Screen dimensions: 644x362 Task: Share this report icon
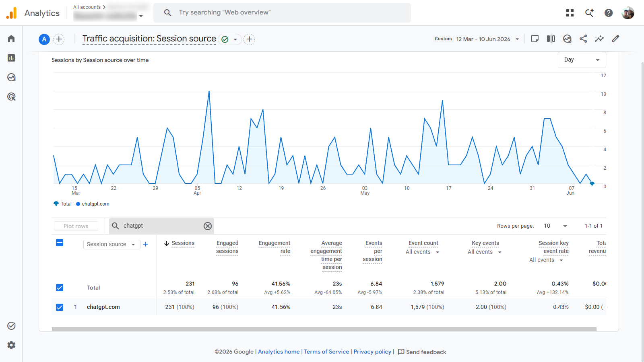pos(583,39)
